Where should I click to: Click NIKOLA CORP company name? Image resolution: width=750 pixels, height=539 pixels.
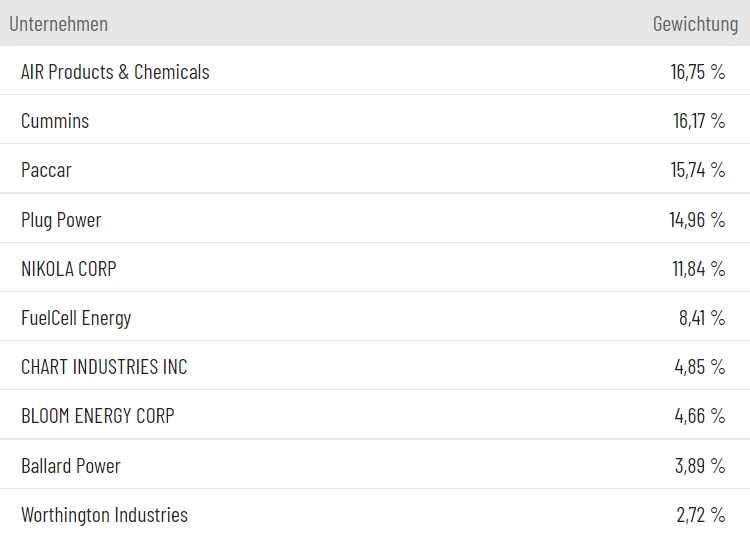pyautogui.click(x=69, y=269)
